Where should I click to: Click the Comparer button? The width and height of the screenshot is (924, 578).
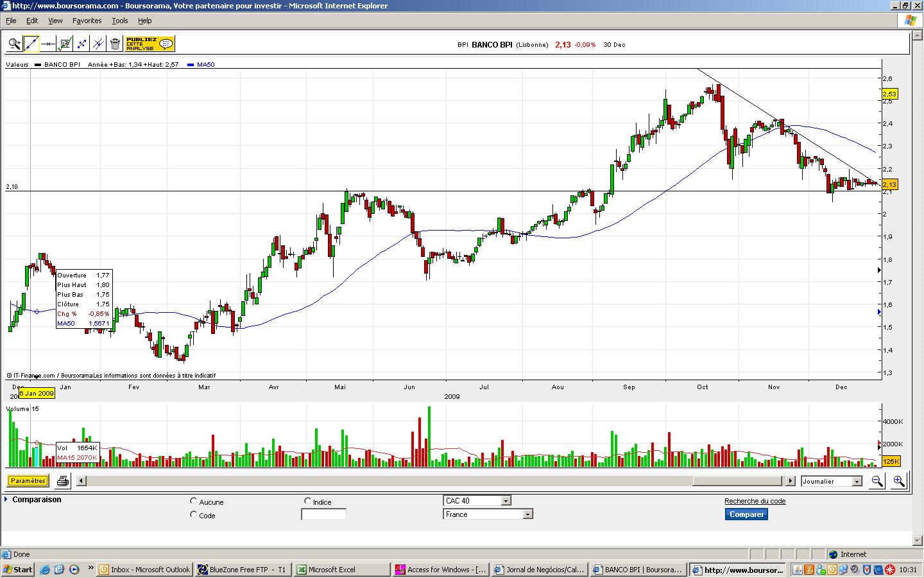[746, 514]
